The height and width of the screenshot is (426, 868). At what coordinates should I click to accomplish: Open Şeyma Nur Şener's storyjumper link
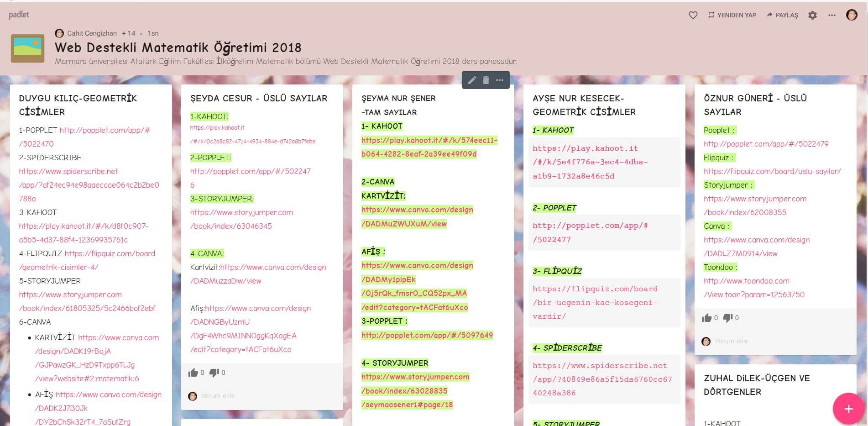coord(415,391)
